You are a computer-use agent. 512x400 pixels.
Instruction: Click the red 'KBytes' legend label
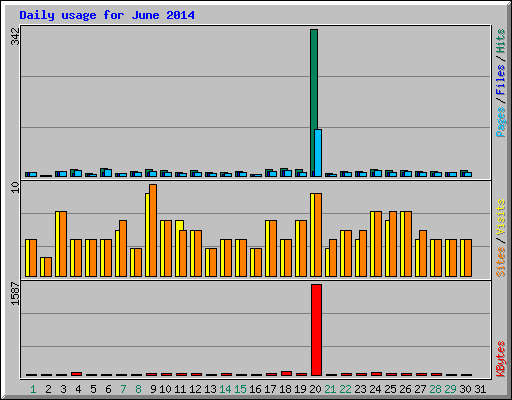500,359
